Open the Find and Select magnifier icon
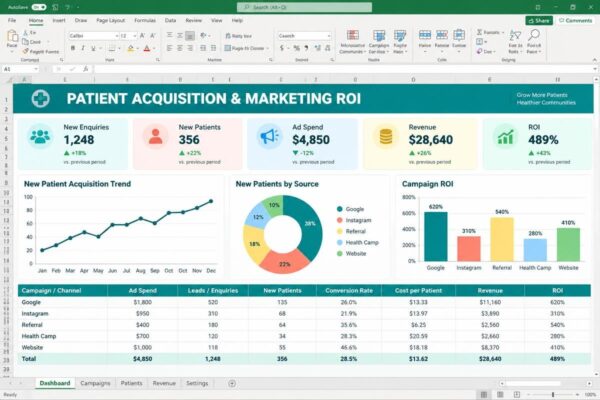The height and width of the screenshot is (400, 600). [534, 35]
